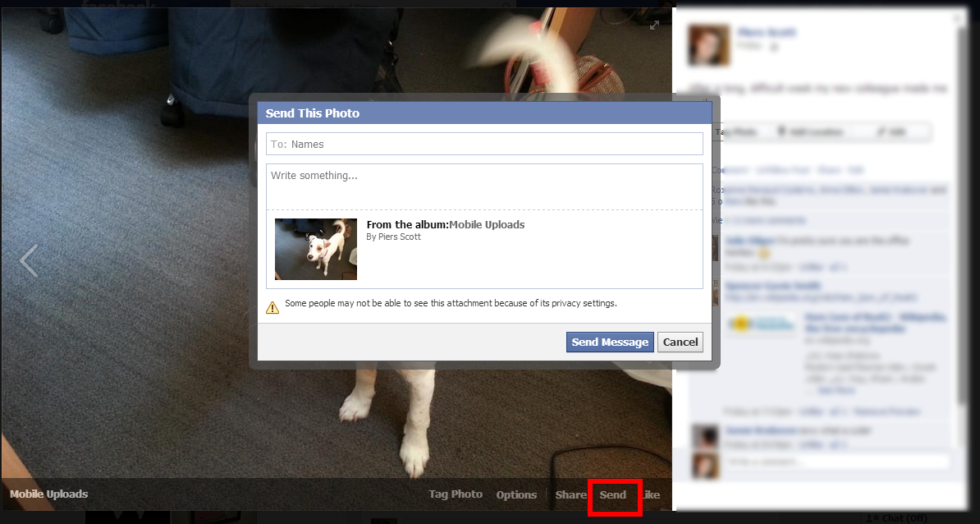Click the dog photo thumbnail in dialog
The image size is (980, 524).
tap(316, 249)
